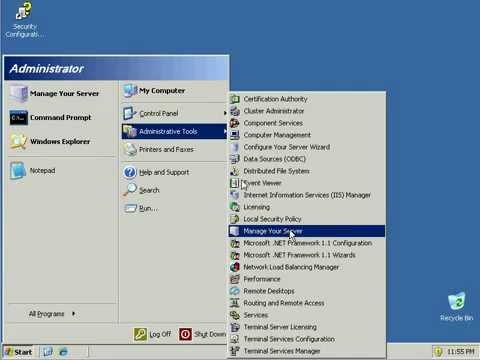Open Printers and Faxes
Screen dimensions: 480x360
(174, 149)
